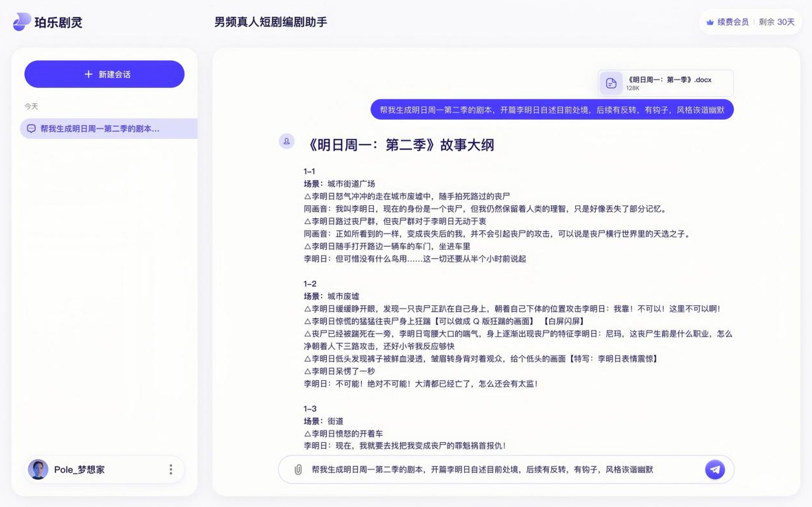The width and height of the screenshot is (812, 507).
Task: Click the 《明日周一:第二季》故事大纲 heading
Action: pos(401,145)
